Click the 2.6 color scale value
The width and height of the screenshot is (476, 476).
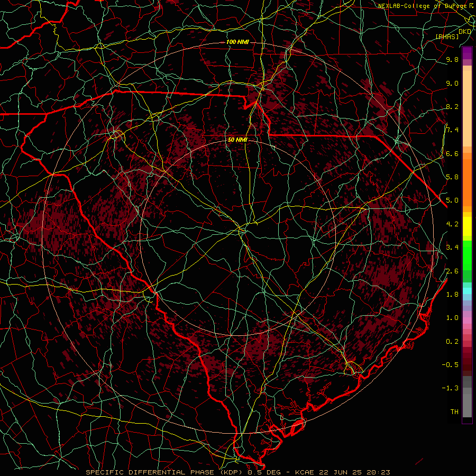[452, 271]
